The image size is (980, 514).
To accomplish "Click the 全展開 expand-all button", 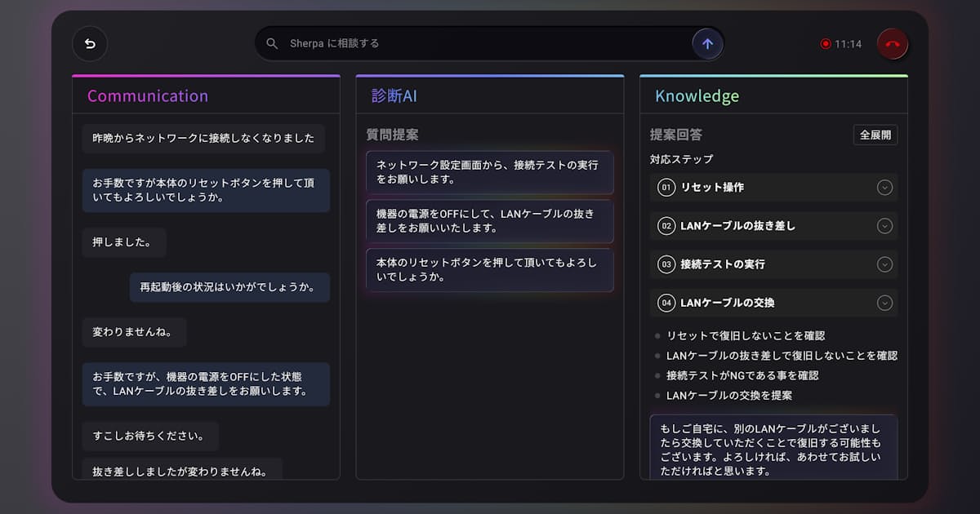I will (x=875, y=135).
